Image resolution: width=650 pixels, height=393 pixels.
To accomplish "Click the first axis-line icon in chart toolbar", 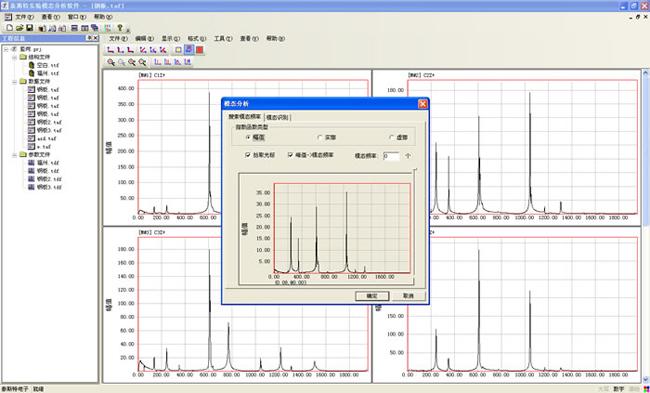I will click(110, 50).
